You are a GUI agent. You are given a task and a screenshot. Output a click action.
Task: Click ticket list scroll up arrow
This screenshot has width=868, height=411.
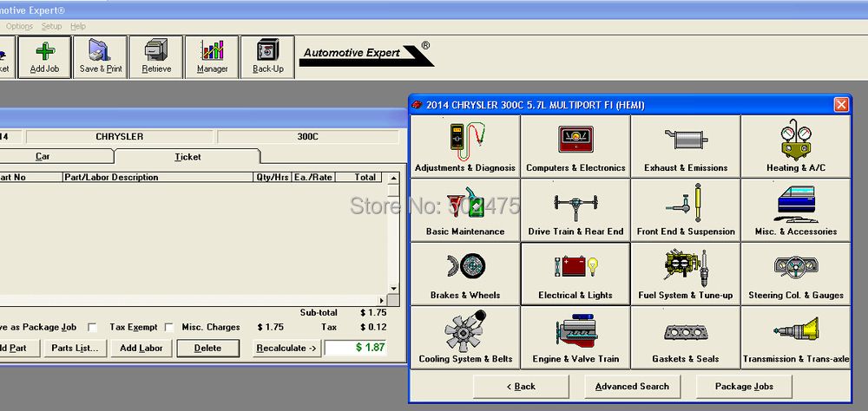393,178
